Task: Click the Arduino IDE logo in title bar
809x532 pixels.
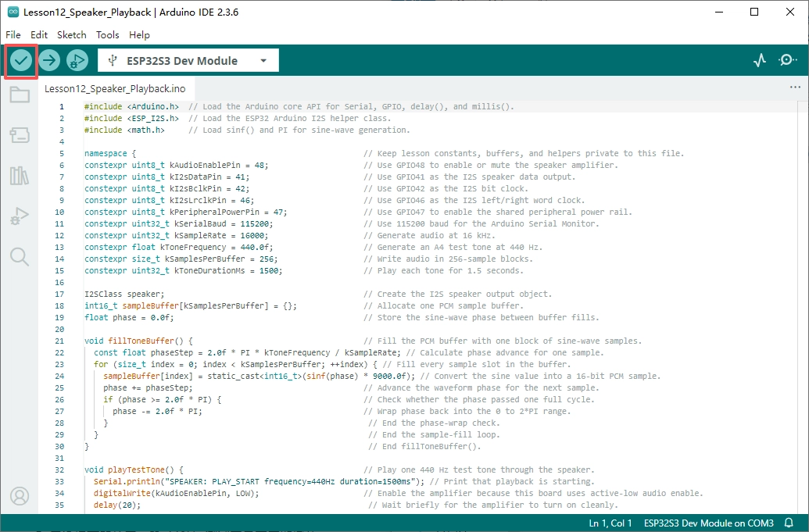Action: pyautogui.click(x=13, y=12)
